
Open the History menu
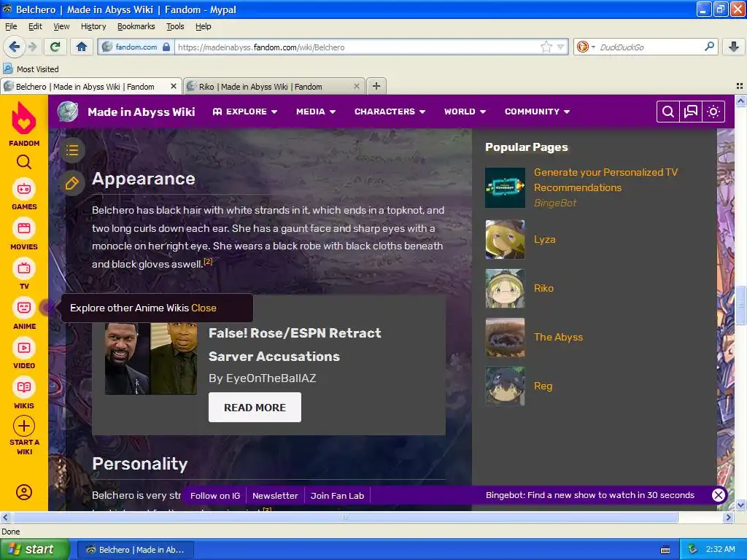point(93,26)
